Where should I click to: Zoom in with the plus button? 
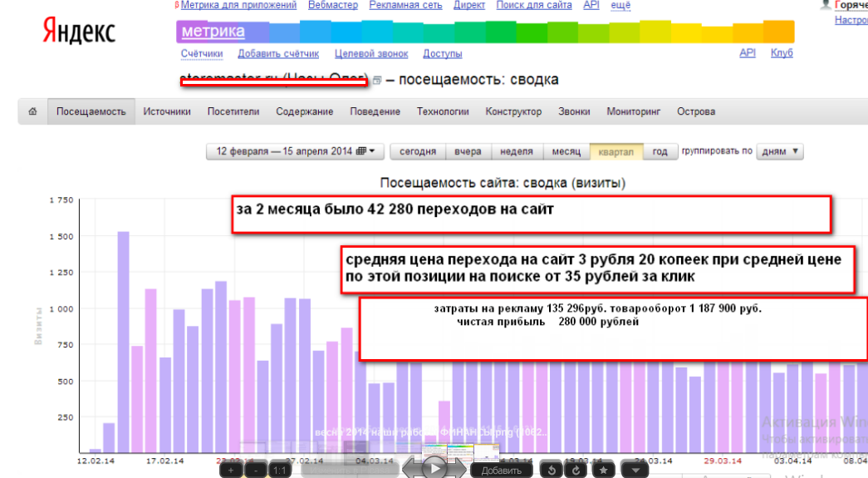pos(232,471)
